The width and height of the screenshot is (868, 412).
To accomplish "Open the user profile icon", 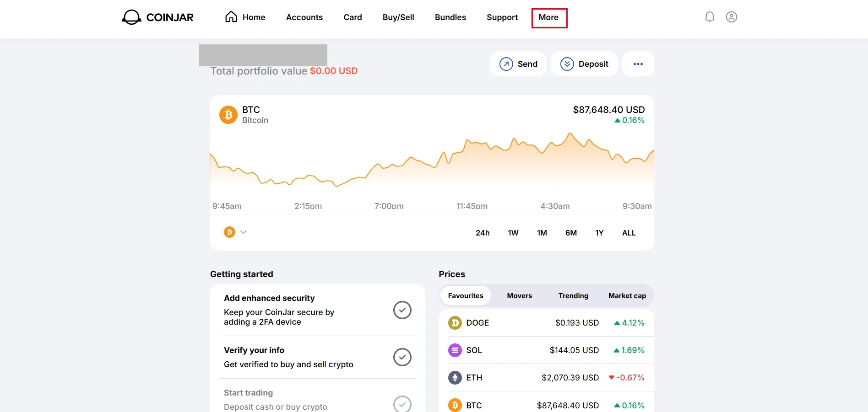I will pyautogui.click(x=732, y=17).
